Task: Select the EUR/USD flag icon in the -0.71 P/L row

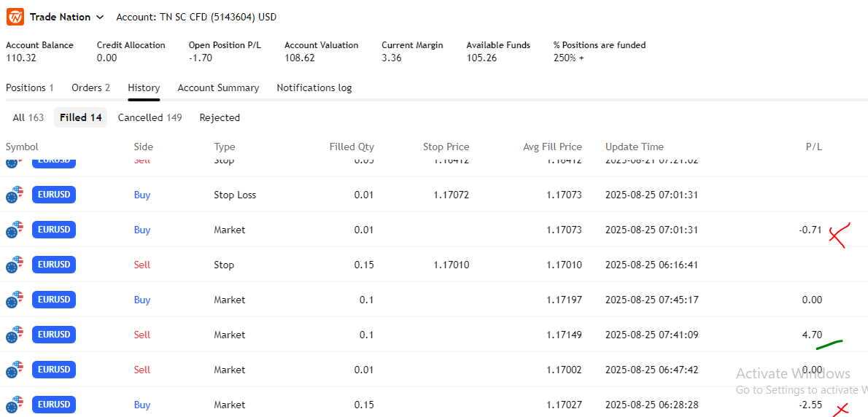Action: (x=15, y=230)
